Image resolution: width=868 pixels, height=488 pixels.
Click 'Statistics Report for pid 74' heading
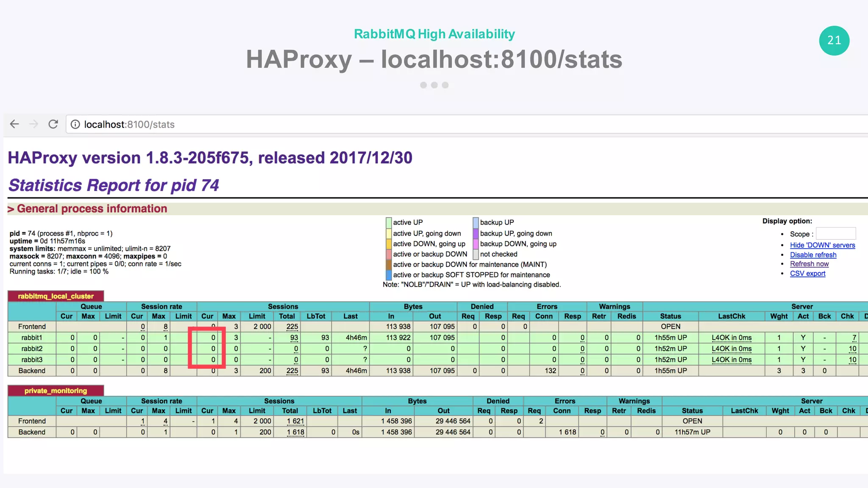(x=114, y=185)
